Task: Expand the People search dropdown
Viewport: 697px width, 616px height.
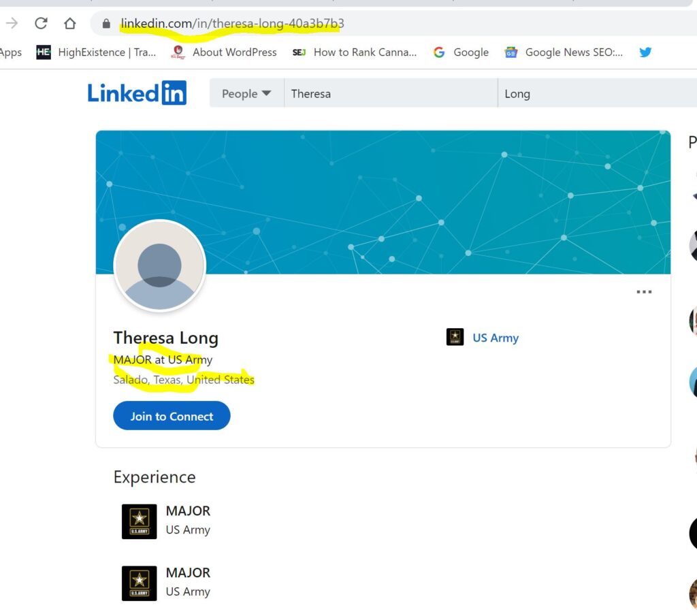Action: click(246, 93)
